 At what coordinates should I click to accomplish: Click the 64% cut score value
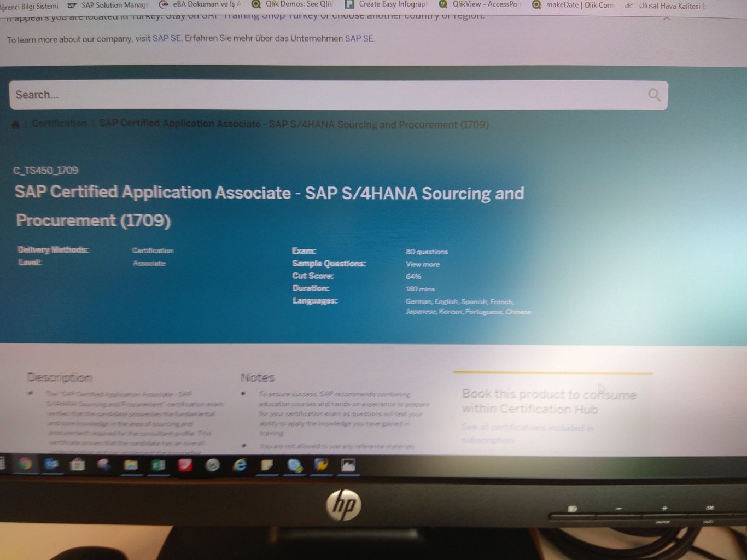click(413, 277)
